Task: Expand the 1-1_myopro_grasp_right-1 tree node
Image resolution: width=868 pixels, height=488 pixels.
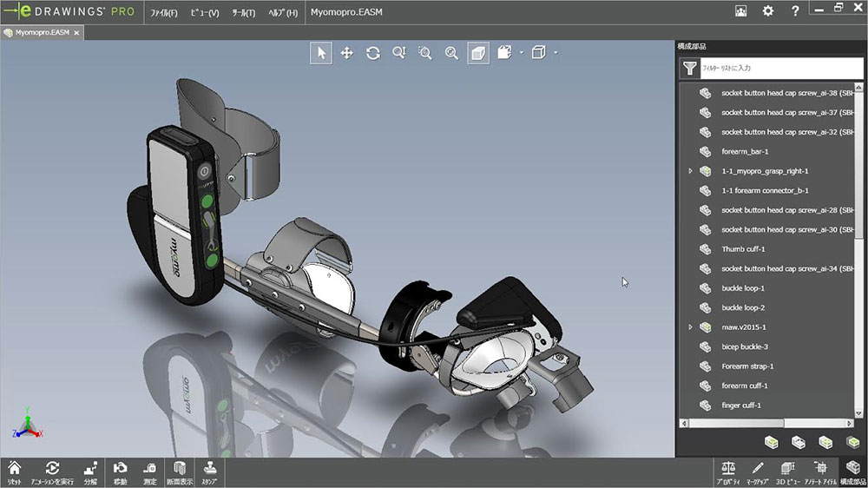Action: click(690, 171)
